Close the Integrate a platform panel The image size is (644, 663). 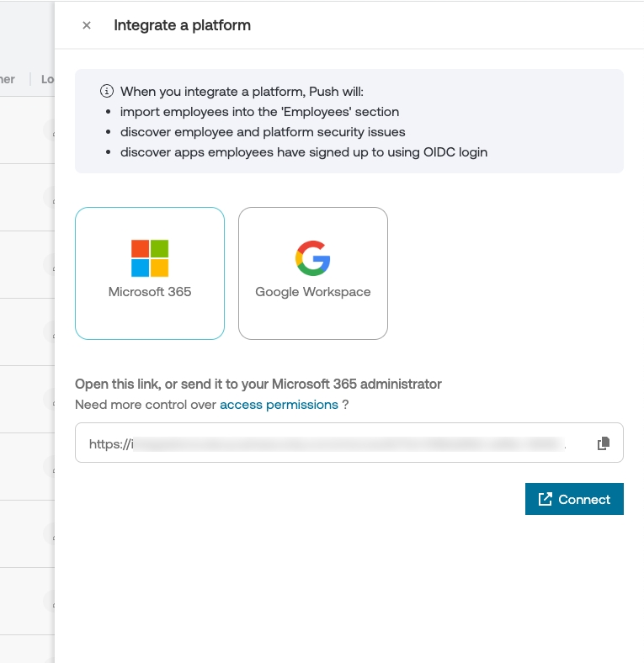coord(87,25)
